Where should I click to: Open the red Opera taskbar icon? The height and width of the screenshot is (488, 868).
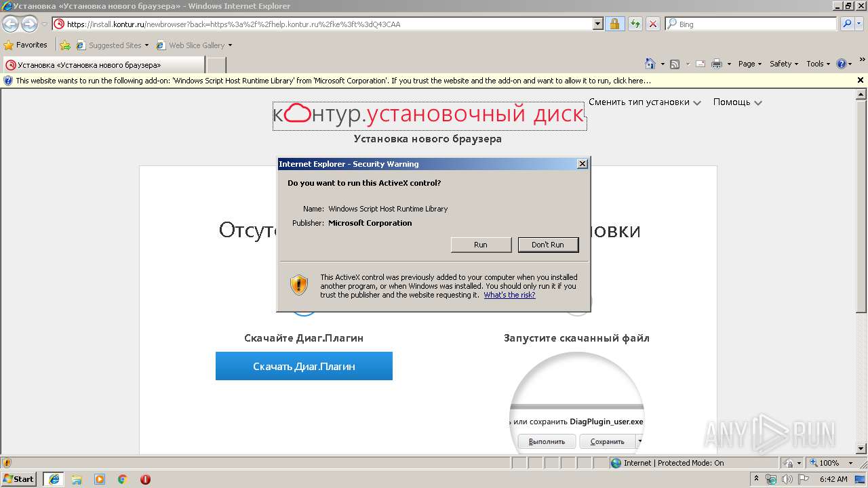[145, 479]
